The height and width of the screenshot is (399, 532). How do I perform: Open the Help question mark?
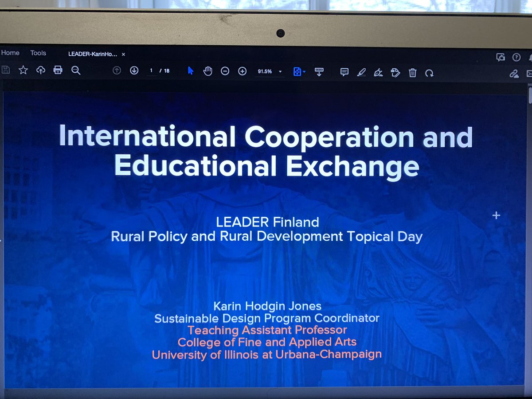[x=516, y=57]
